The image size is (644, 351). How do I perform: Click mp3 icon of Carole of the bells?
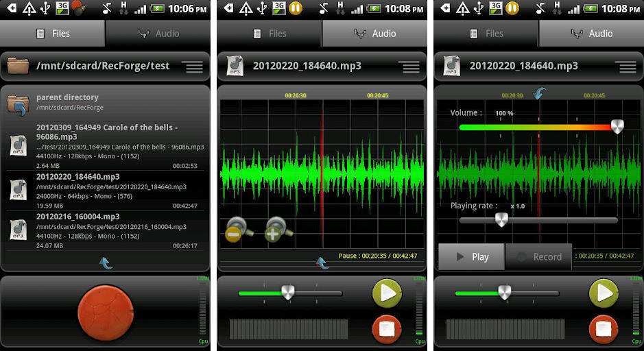pos(19,146)
